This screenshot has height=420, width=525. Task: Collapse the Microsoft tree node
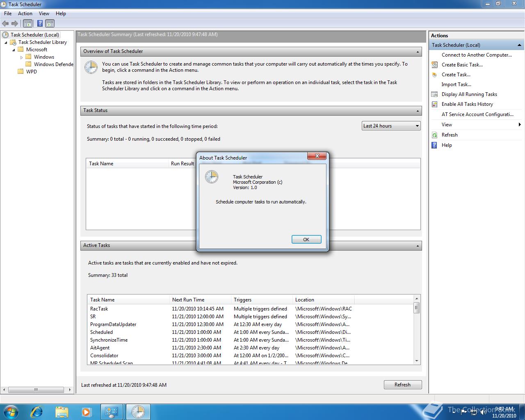(14, 50)
